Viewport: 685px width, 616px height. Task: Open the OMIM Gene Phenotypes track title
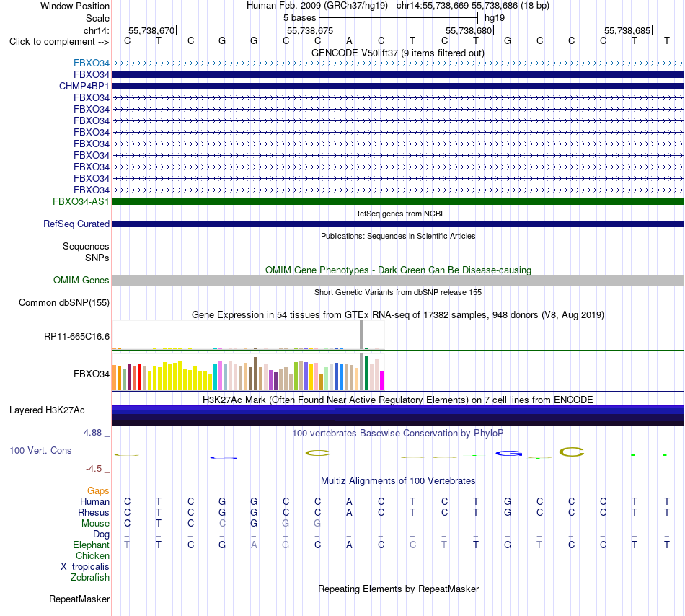[x=398, y=270]
